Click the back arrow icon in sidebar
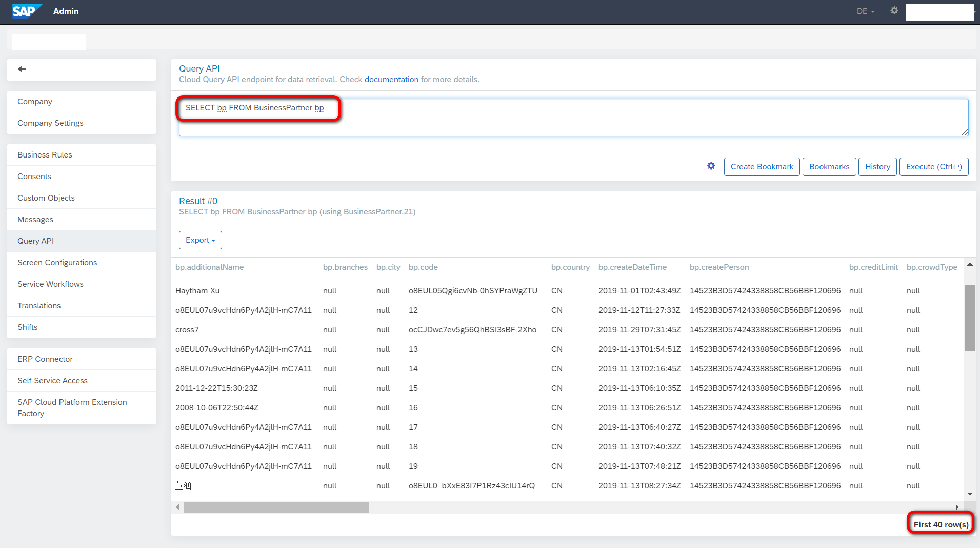Image resolution: width=980 pixels, height=548 pixels. pos(22,69)
